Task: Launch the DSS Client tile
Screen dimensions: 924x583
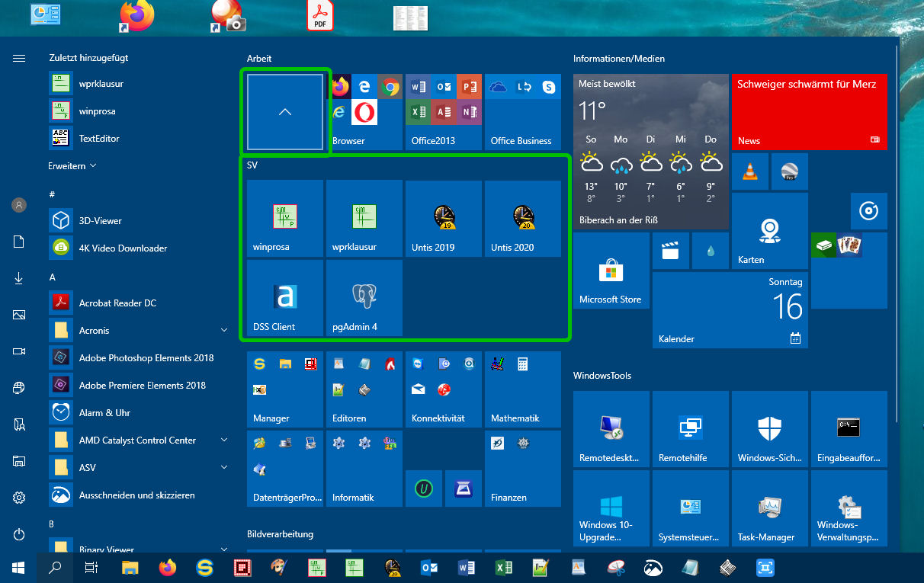Action: [x=285, y=298]
